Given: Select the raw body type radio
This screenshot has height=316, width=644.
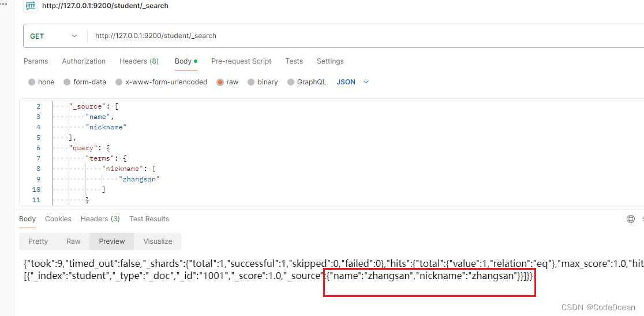Looking at the screenshot, I should [x=220, y=82].
